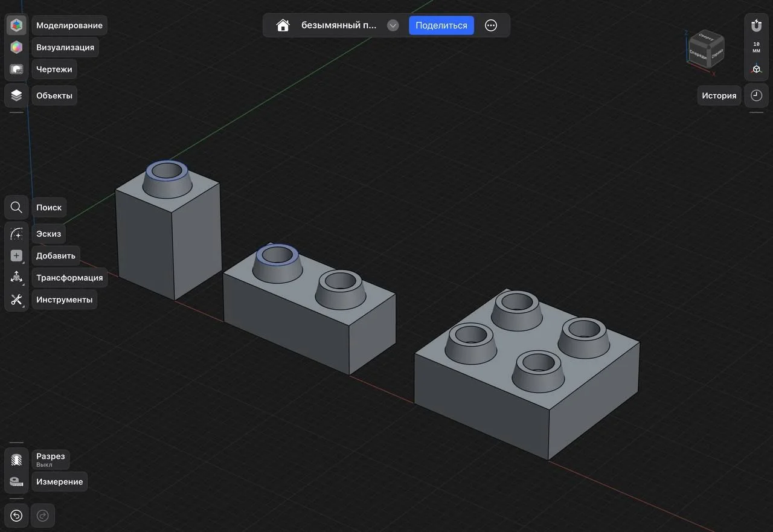Open the Визуализация workspace icon

(x=16, y=47)
